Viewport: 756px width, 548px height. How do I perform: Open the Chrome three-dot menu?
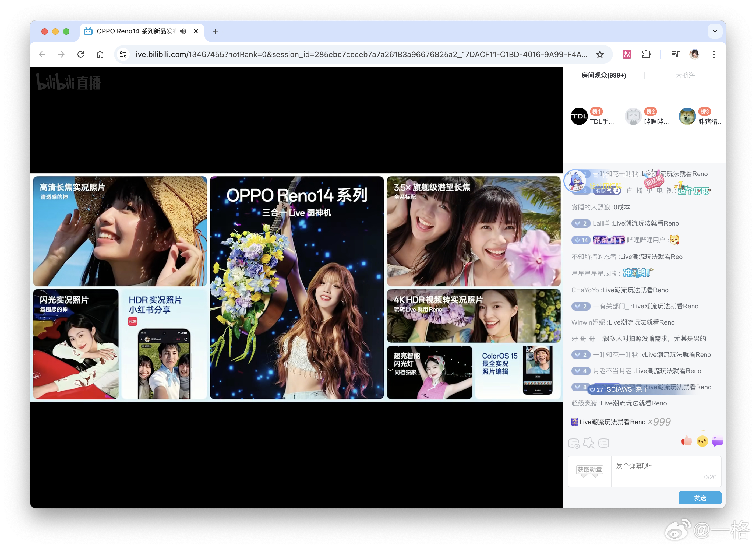(x=714, y=54)
